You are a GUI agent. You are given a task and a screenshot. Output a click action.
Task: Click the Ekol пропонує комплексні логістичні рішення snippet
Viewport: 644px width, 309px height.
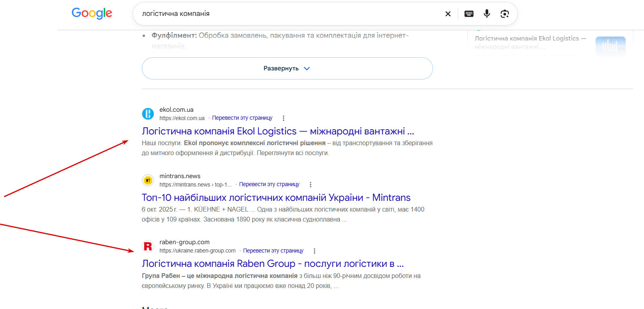[255, 143]
